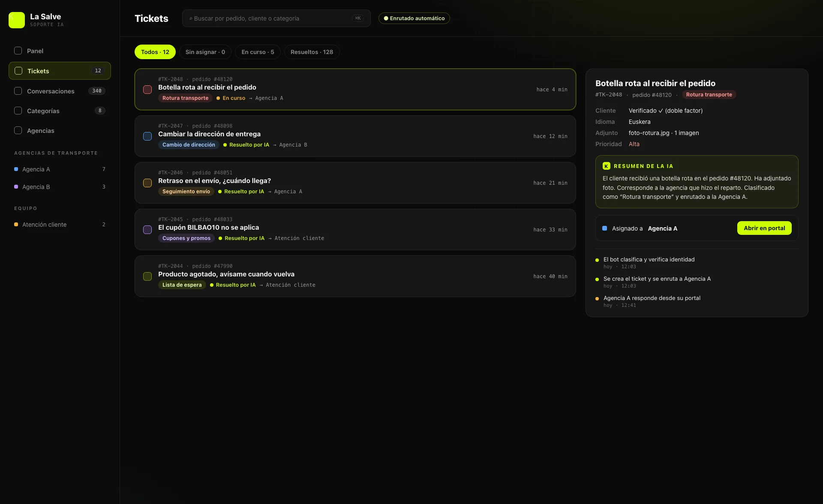Switch to Resueltos · 128 tab
The width and height of the screenshot is (823, 504).
tap(312, 52)
